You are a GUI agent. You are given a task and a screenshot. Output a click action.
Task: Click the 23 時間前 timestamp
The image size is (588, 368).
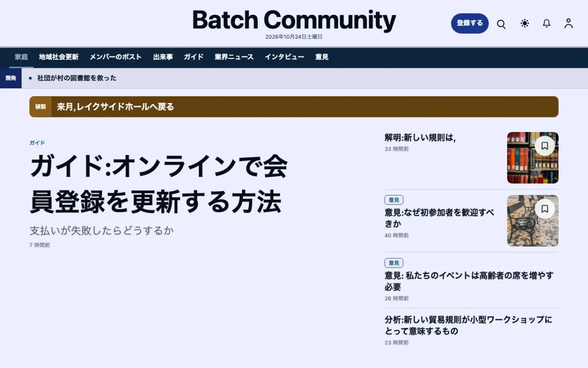tap(396, 342)
